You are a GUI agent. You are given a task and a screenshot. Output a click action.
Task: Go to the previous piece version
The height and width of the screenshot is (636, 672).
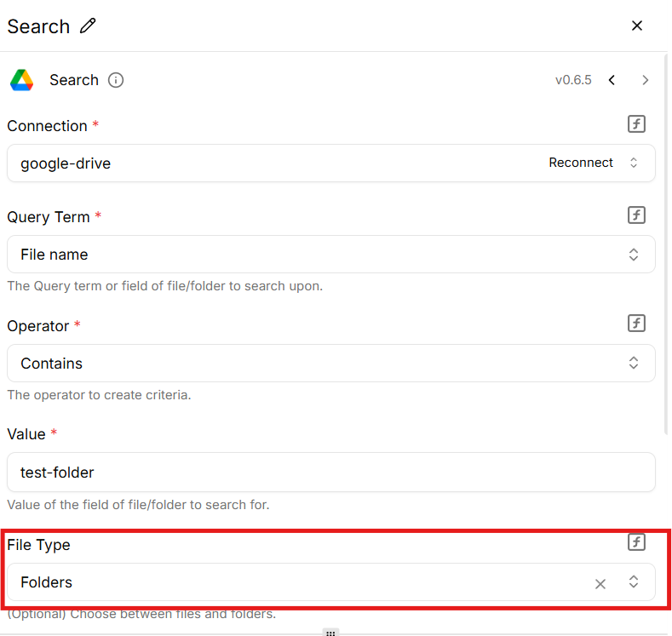tap(612, 80)
